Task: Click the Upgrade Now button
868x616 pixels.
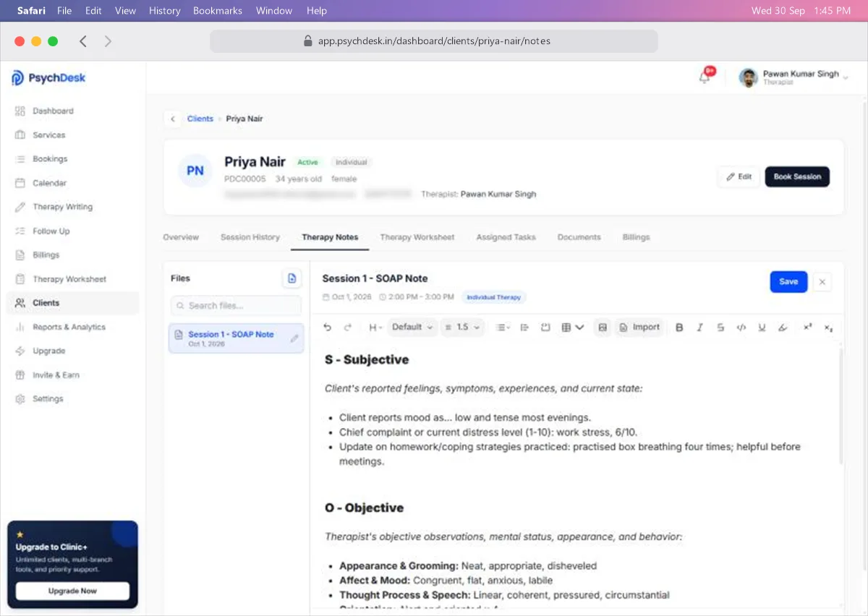Action: pyautogui.click(x=72, y=591)
